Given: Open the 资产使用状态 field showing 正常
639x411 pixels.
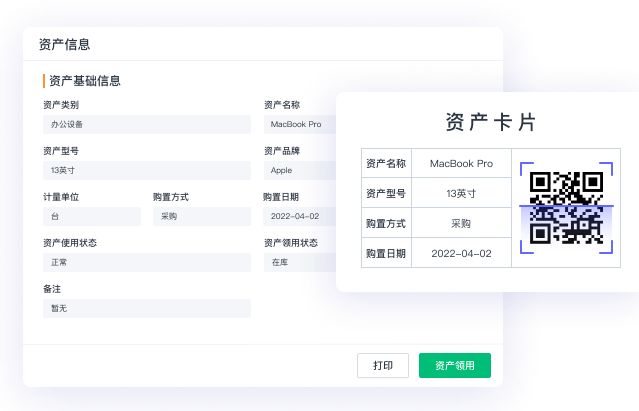Looking at the screenshot, I should [146, 262].
